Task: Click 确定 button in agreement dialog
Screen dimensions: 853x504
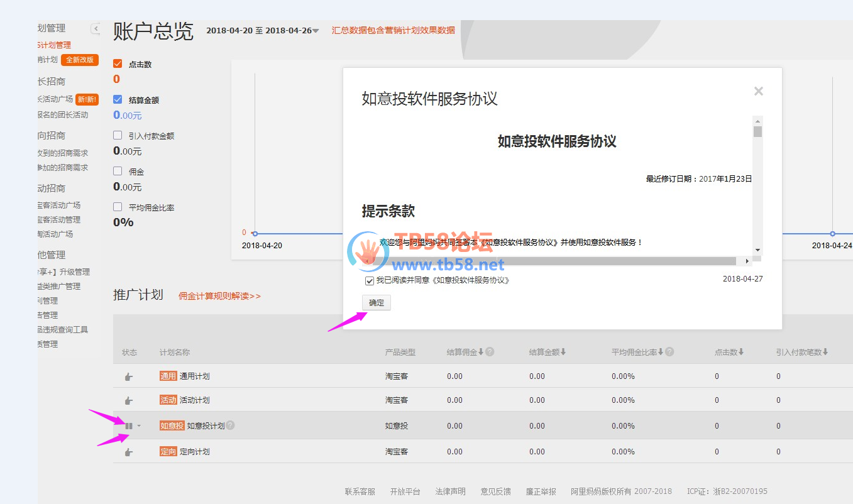Action: coord(377,303)
